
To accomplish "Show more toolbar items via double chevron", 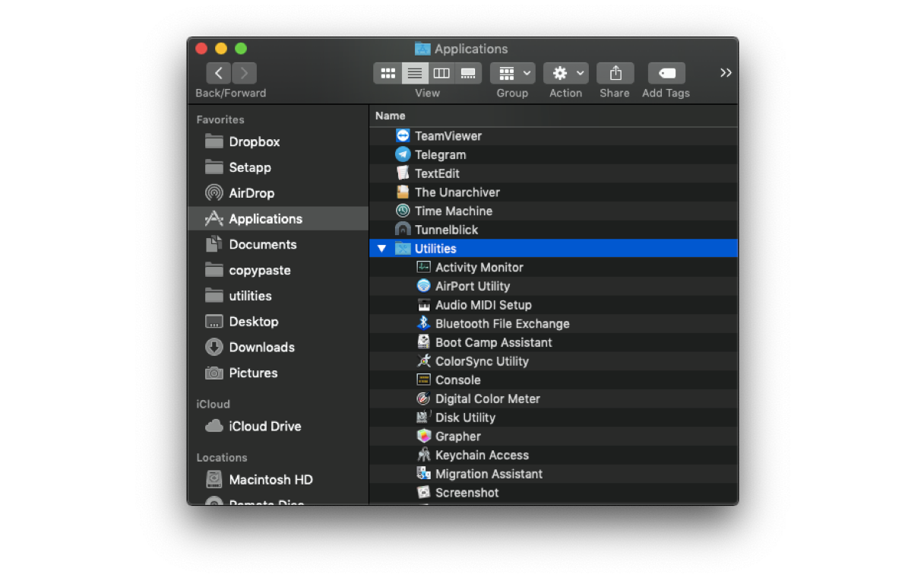I will point(726,73).
